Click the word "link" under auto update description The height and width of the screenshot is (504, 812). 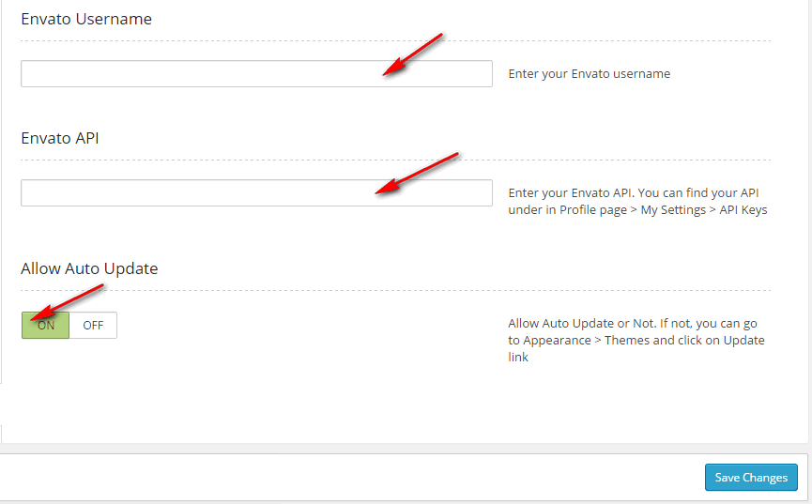pos(518,357)
